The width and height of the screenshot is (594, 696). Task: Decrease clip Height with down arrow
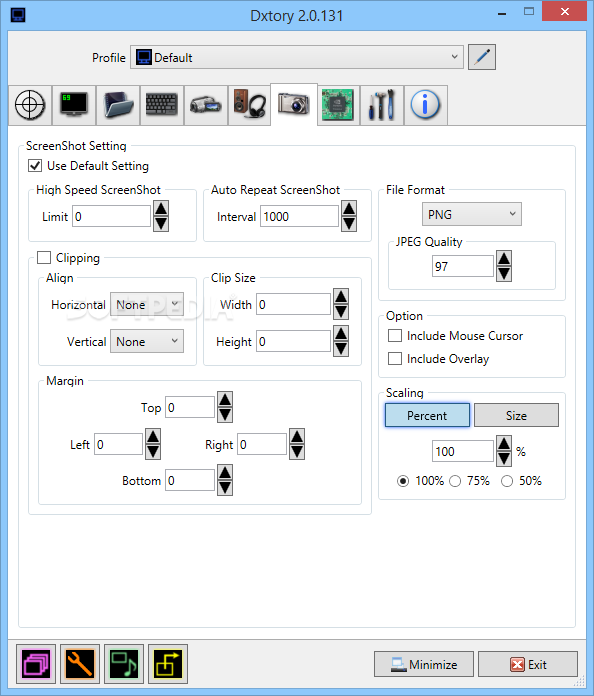341,349
